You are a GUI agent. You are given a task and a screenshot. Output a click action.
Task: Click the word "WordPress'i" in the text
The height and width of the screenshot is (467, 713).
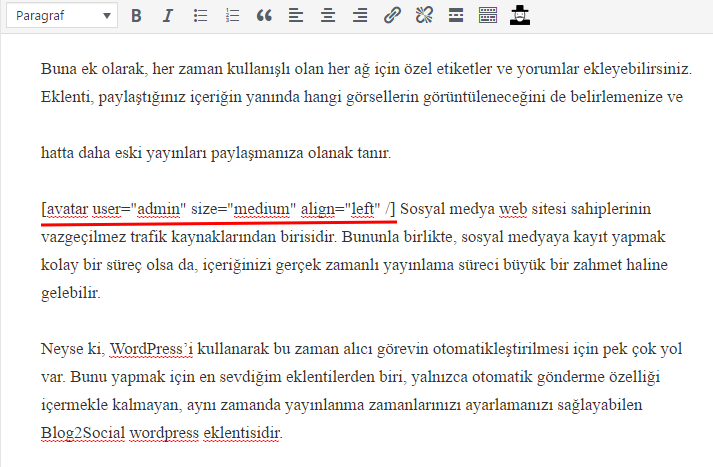click(x=151, y=349)
